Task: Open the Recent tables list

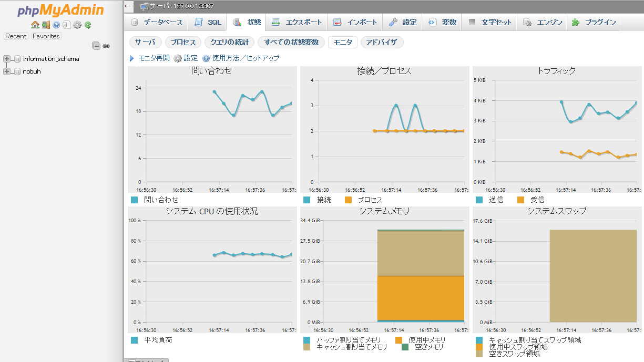Action: [16, 36]
